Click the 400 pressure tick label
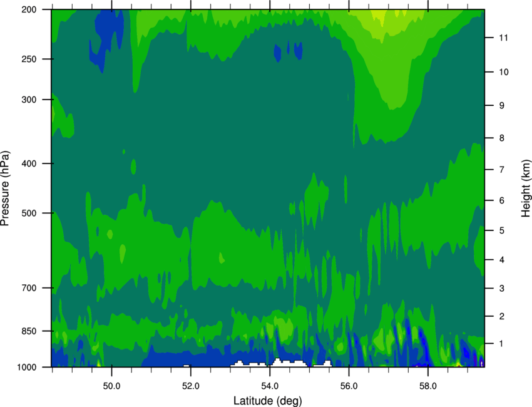Viewport: 532px width, 407px height. [x=29, y=163]
